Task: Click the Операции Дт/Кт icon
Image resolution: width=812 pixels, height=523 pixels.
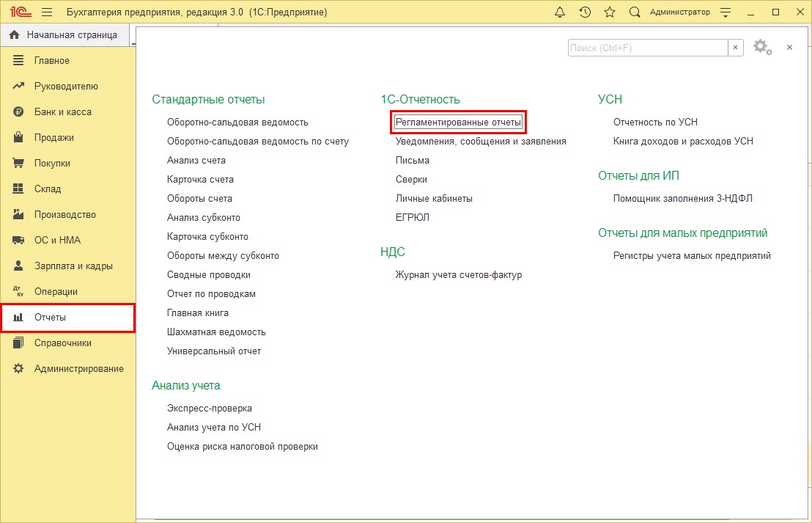Action: 18,291
